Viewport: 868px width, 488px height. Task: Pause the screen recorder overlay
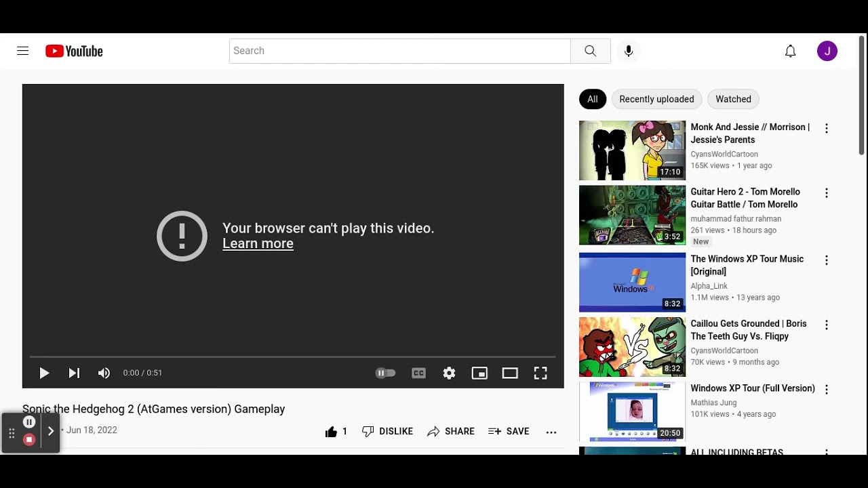point(29,422)
